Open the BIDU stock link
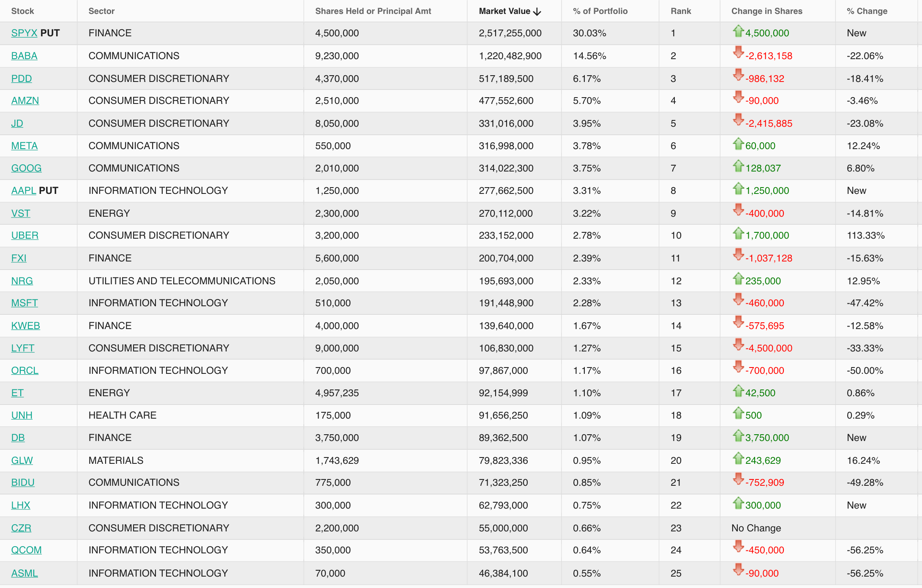Screen dimensions: 922x588 (x=23, y=482)
